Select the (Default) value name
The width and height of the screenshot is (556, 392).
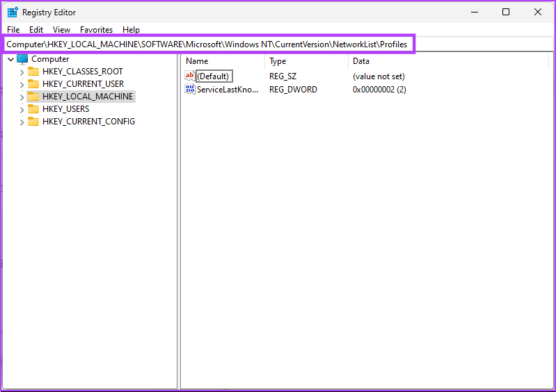click(214, 76)
